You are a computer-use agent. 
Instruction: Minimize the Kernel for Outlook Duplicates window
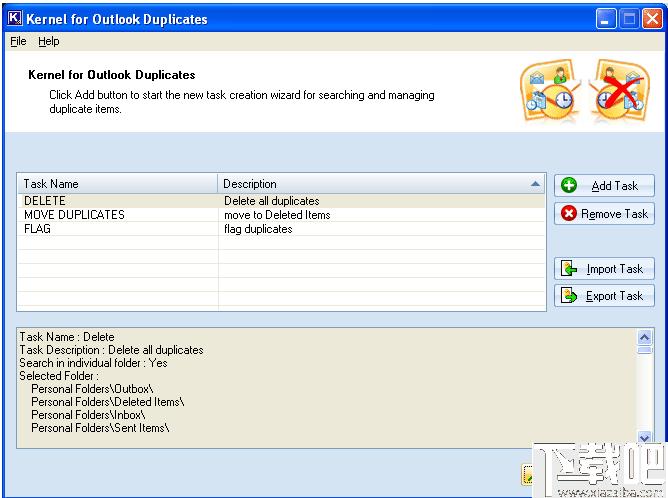[x=605, y=19]
